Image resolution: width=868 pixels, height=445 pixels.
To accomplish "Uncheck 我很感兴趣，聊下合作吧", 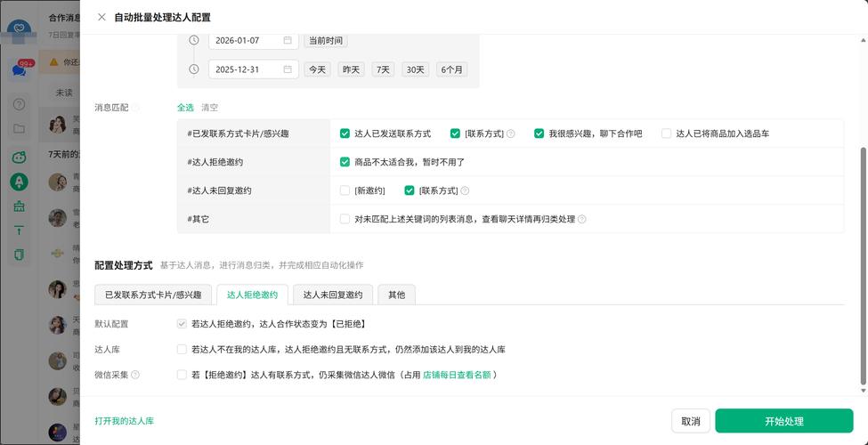I will click(539, 133).
